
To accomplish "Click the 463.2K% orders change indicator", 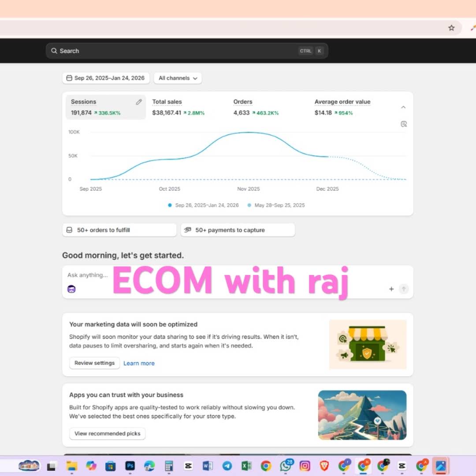I will coord(265,113).
